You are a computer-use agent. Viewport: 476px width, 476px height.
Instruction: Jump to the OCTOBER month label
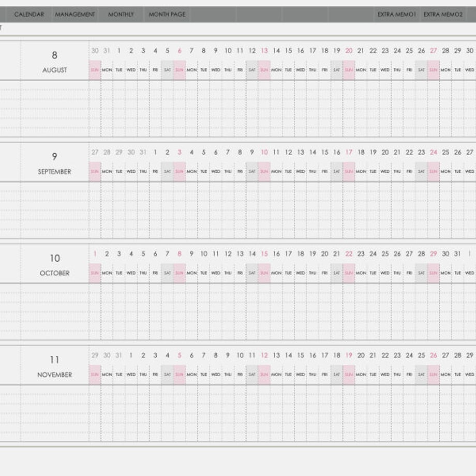[x=55, y=273]
